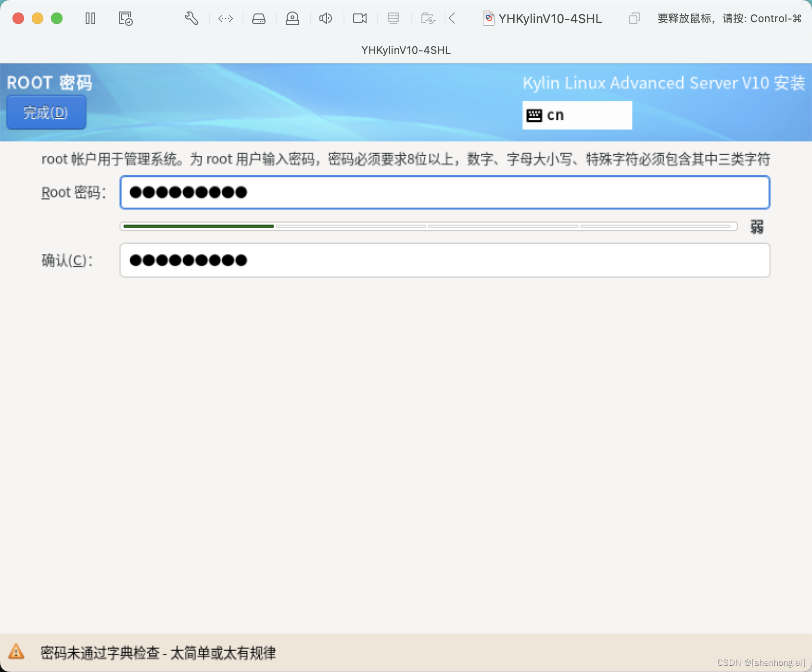This screenshot has height=672, width=812.
Task: Click the network adapter arrows icon
Action: [226, 19]
